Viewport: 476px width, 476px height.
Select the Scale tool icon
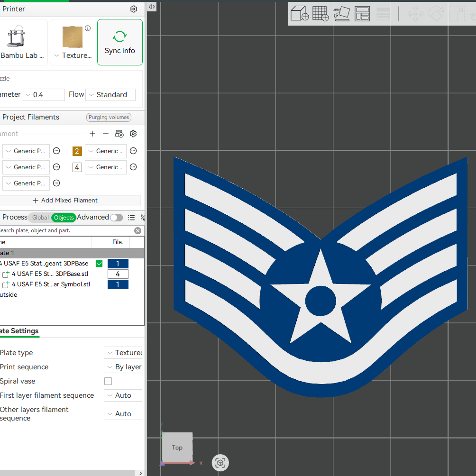(457, 13)
